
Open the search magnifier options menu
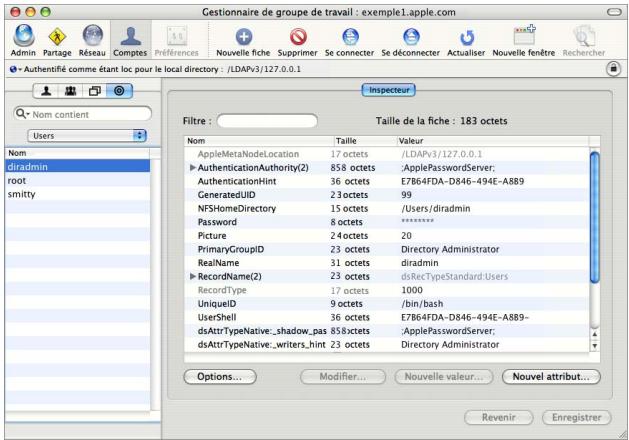pyautogui.click(x=22, y=114)
